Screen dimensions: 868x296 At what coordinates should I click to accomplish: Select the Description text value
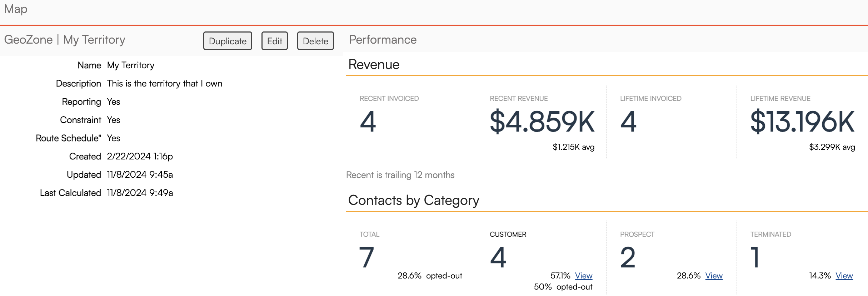pos(164,84)
